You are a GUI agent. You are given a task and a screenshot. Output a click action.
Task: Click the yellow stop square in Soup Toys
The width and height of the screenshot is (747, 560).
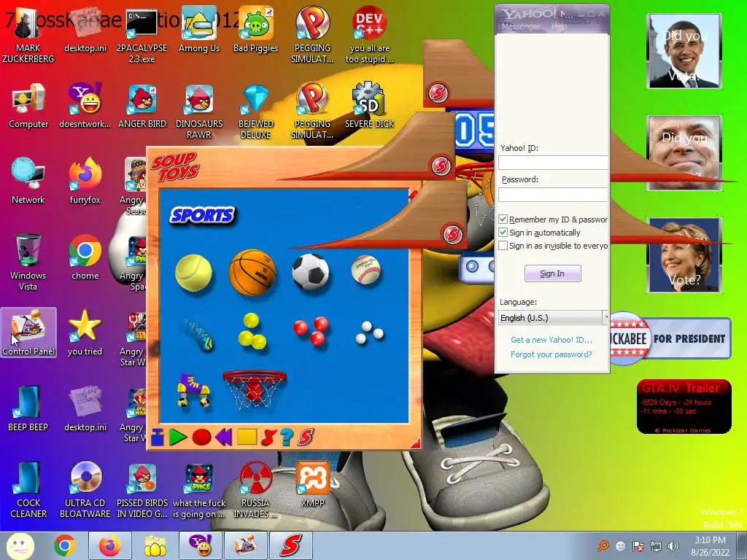point(247,437)
